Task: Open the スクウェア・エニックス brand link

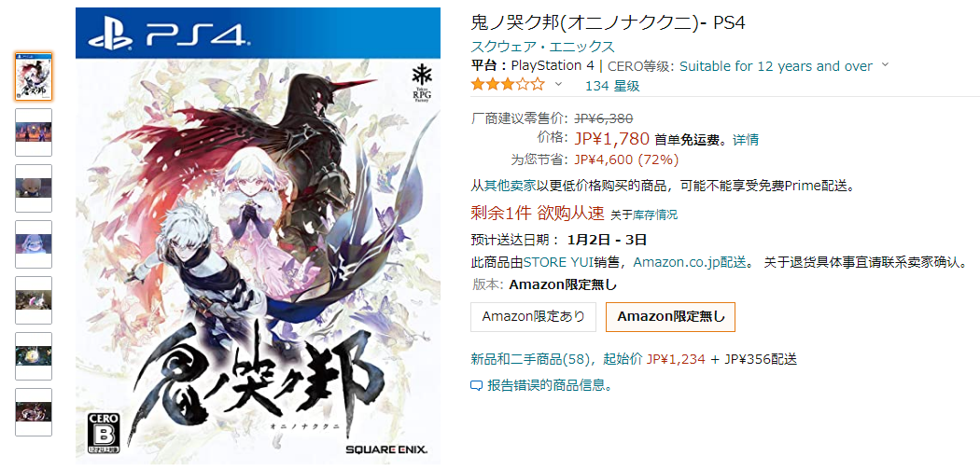Action: click(542, 47)
